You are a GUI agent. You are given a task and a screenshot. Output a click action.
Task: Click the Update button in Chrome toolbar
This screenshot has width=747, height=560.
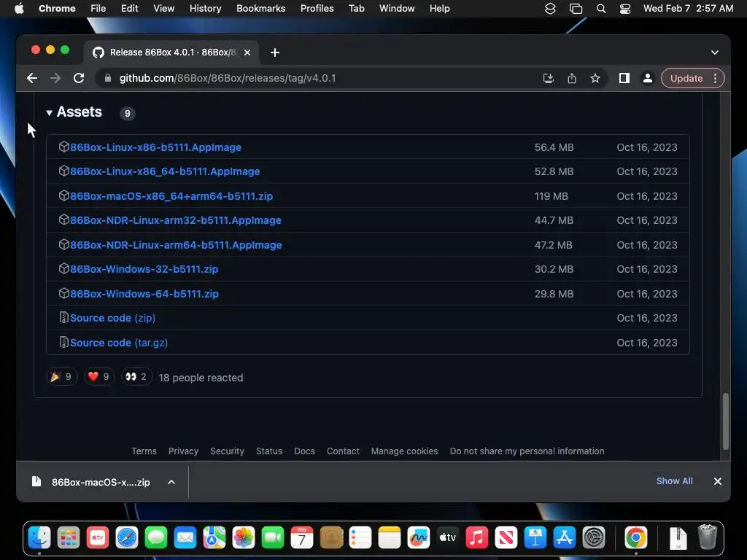(686, 78)
